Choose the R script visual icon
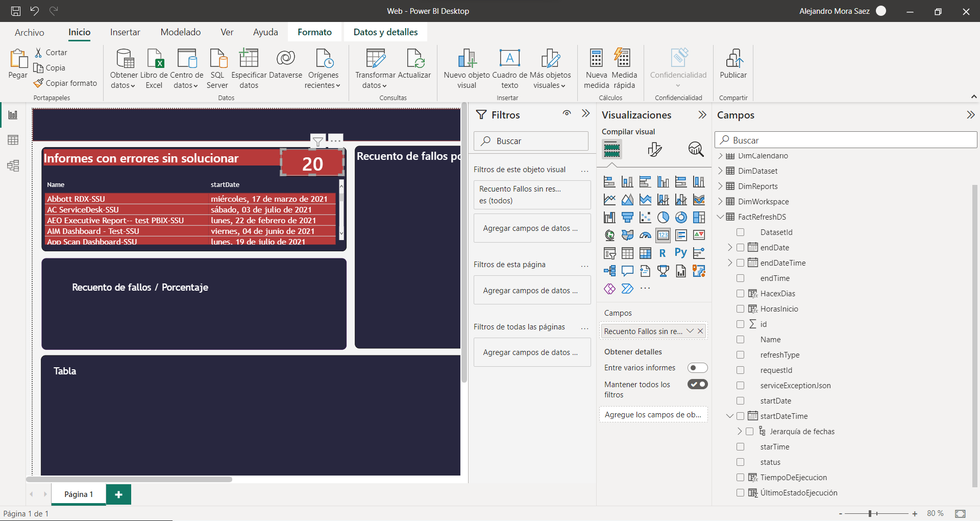The height and width of the screenshot is (521, 980). tap(663, 253)
